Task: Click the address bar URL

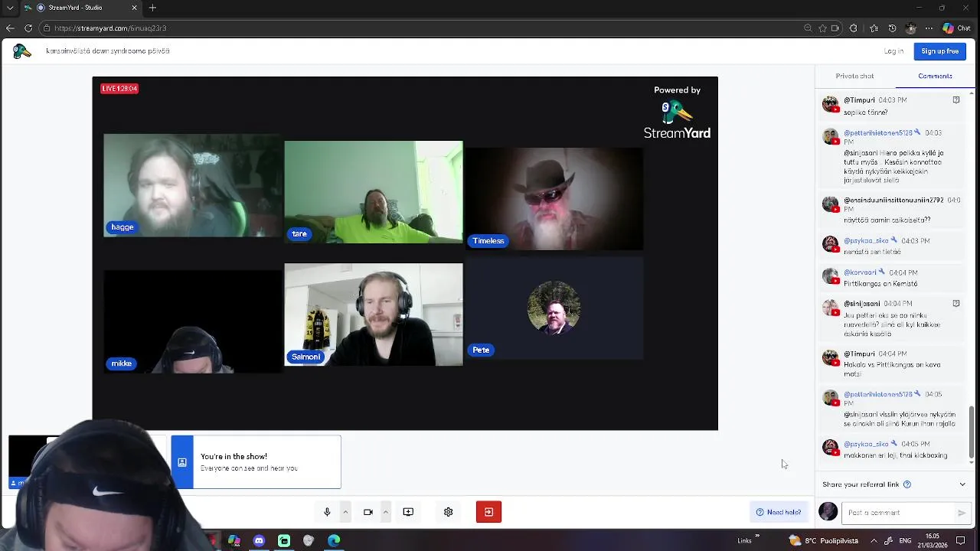Action: coord(110,28)
